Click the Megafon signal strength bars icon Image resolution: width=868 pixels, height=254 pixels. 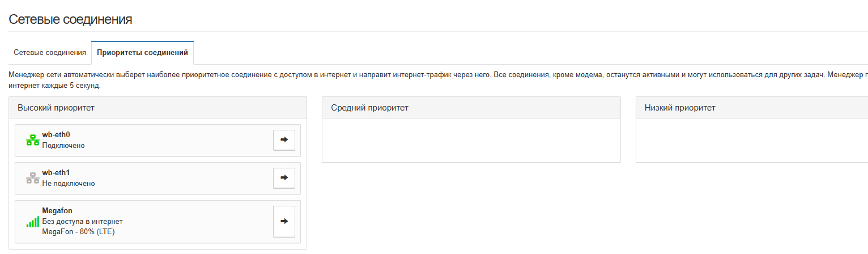(x=32, y=222)
